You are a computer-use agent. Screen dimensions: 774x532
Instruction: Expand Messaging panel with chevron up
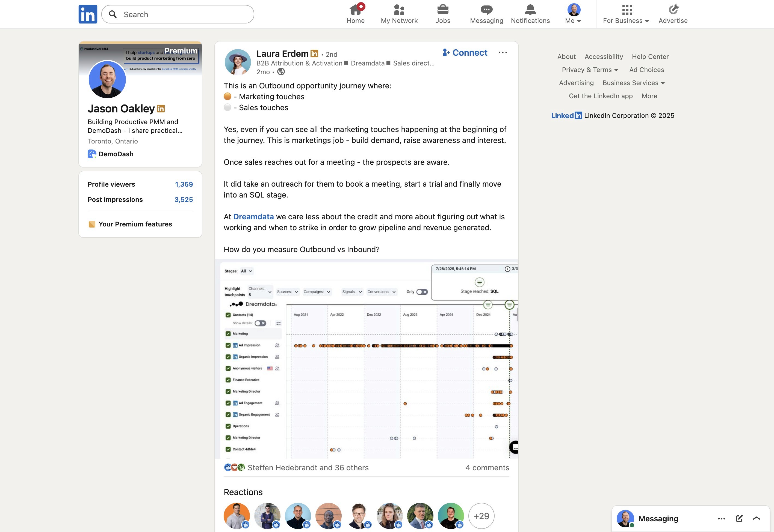pos(756,518)
